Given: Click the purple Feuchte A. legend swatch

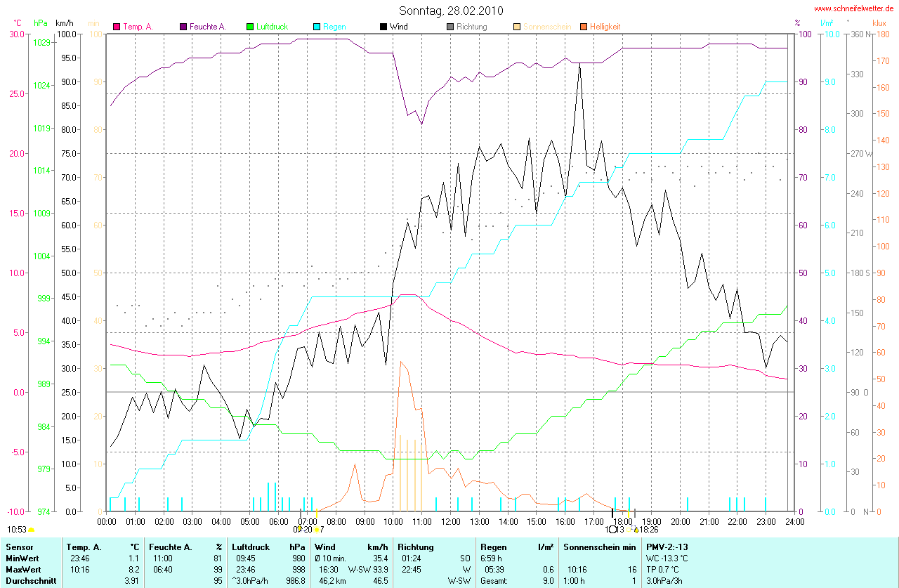Looking at the screenshot, I should [183, 27].
